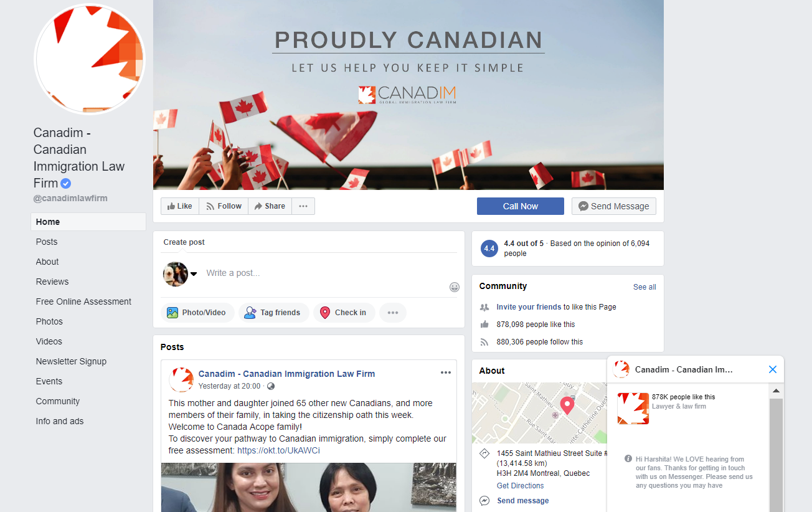The image size is (812, 512).
Task: Click the Canadim avatar in the post header
Action: click(181, 379)
